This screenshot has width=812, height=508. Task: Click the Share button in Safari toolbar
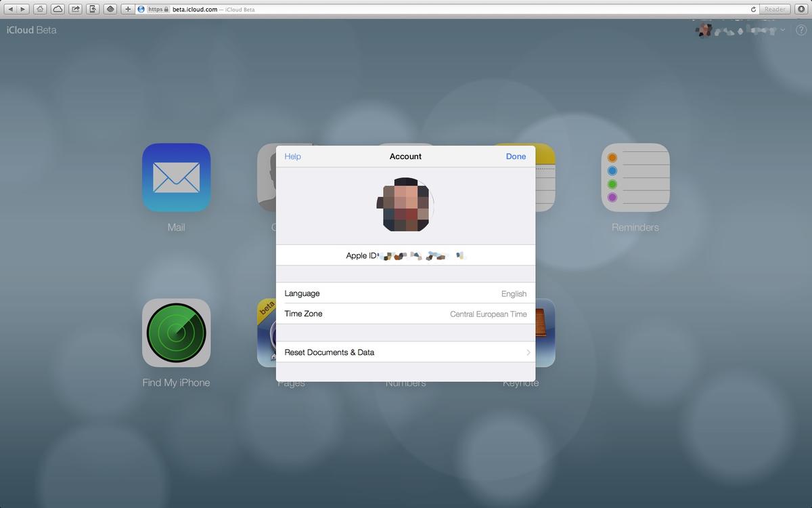point(75,9)
